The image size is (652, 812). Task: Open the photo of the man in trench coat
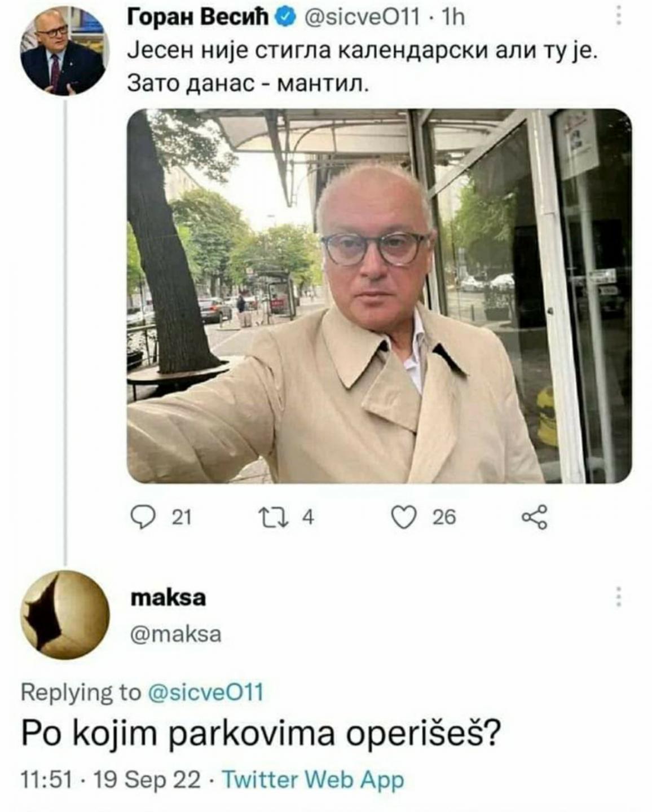[379, 296]
